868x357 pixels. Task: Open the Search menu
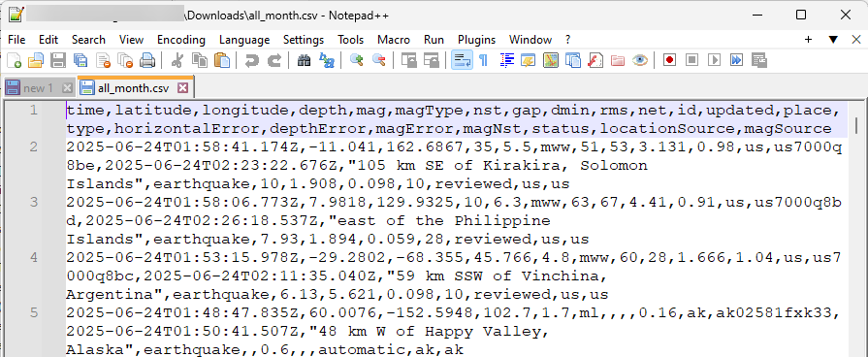point(88,40)
